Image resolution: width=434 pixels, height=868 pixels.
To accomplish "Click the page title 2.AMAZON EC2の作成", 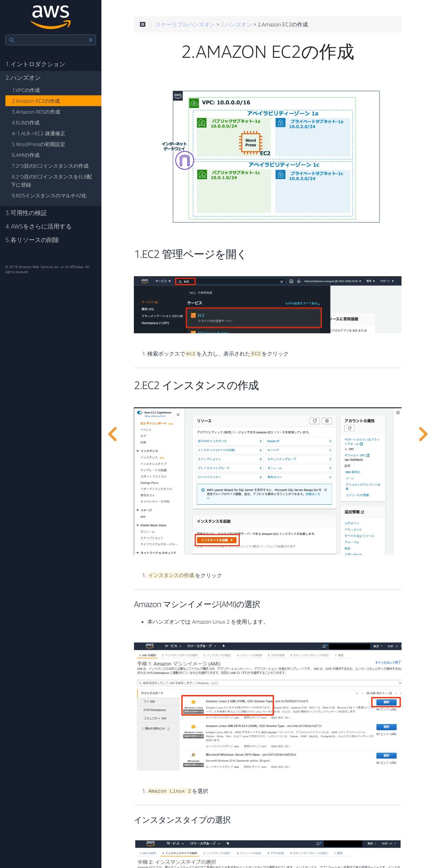I will coord(268,52).
